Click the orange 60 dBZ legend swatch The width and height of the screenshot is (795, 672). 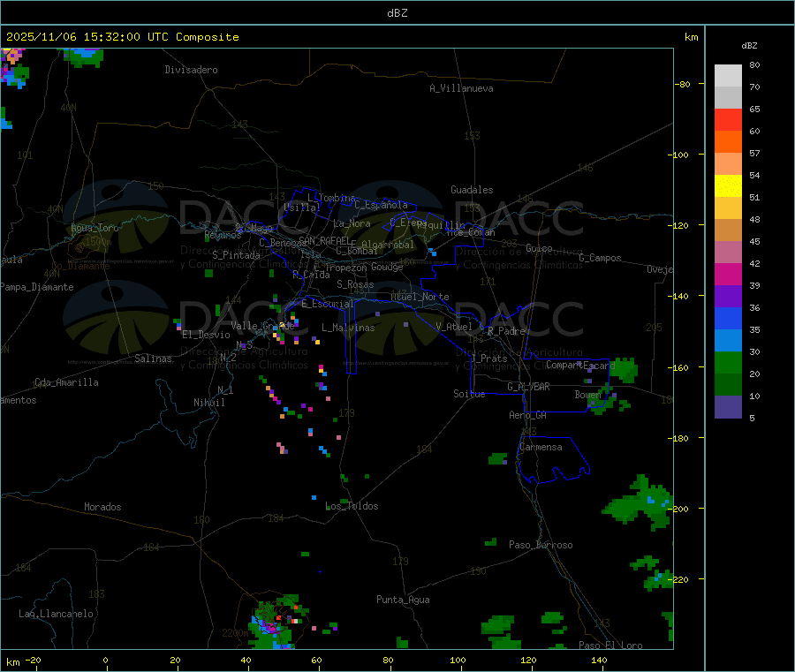[x=728, y=142]
